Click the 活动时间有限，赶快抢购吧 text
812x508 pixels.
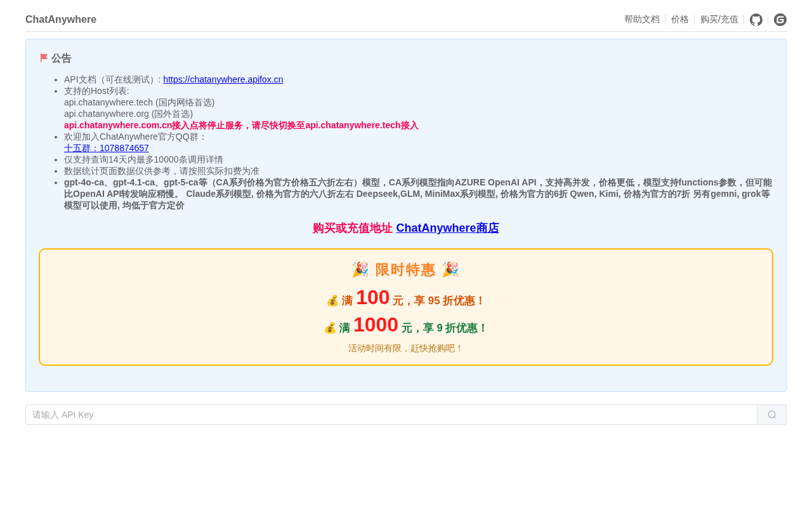(406, 348)
